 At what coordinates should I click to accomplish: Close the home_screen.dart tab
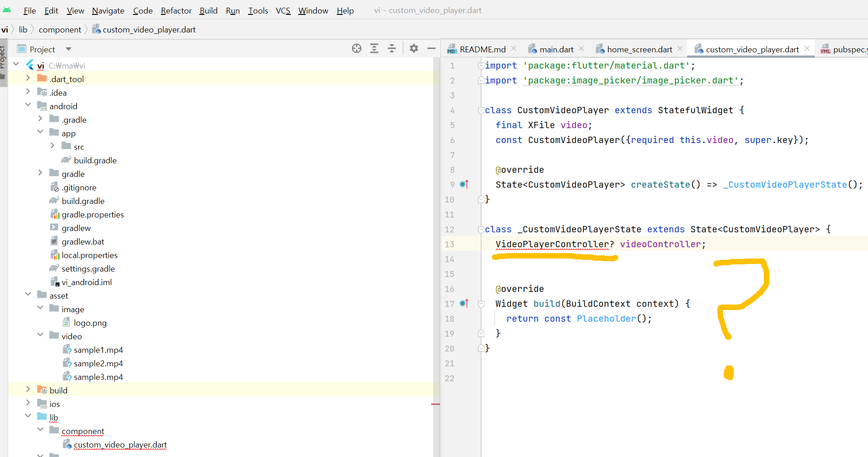tap(680, 48)
